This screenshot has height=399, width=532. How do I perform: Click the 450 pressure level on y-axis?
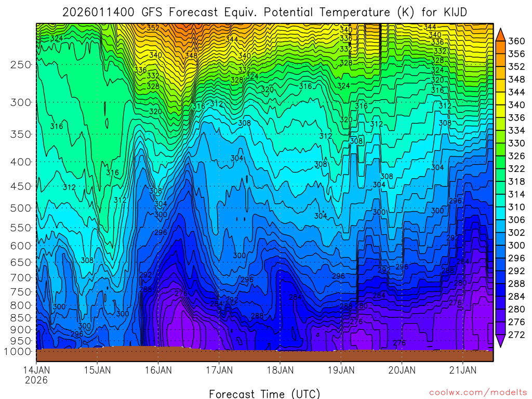point(21,187)
